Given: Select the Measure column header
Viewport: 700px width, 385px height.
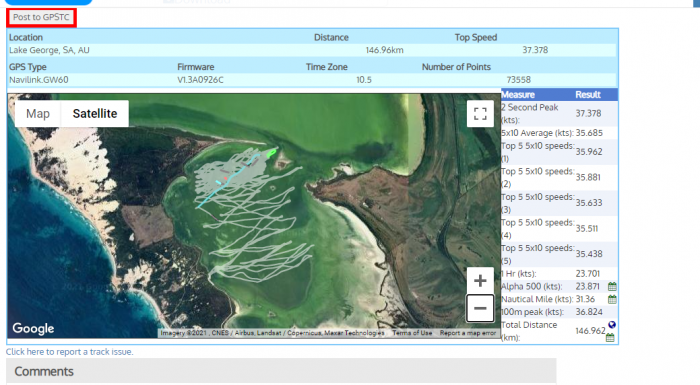Looking at the screenshot, I should (518, 95).
